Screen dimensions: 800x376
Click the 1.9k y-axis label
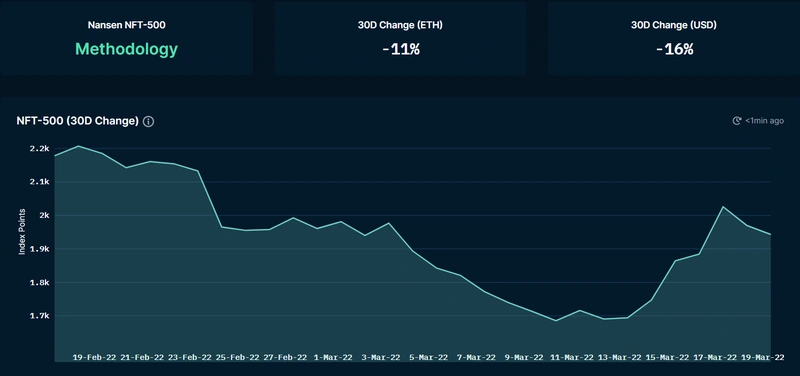(39, 249)
